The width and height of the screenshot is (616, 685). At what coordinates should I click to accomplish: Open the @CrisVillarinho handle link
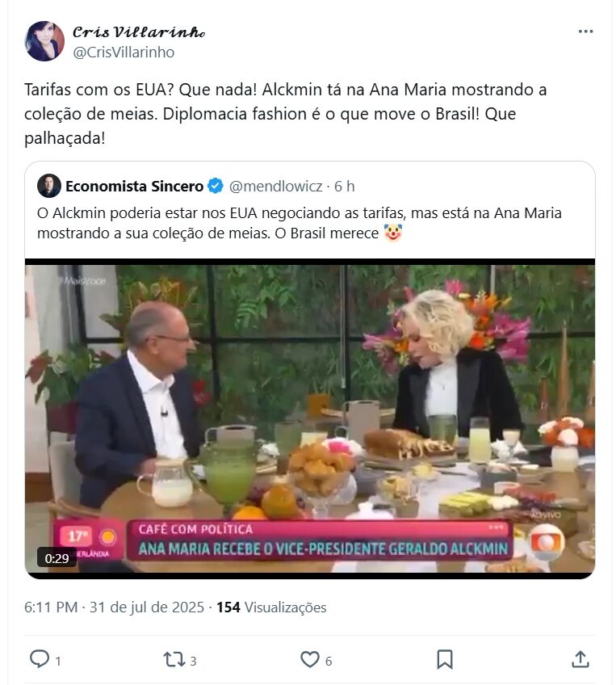124,53
